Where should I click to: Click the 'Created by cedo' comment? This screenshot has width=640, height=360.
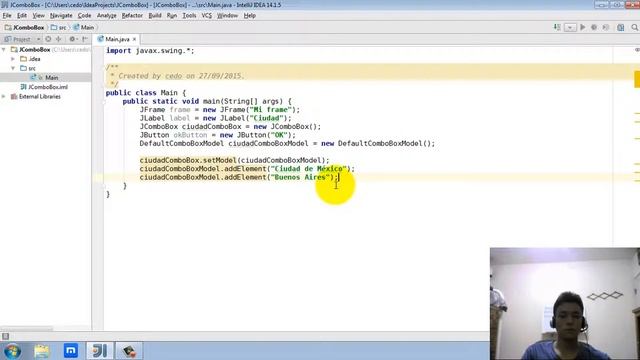[x=177, y=76]
